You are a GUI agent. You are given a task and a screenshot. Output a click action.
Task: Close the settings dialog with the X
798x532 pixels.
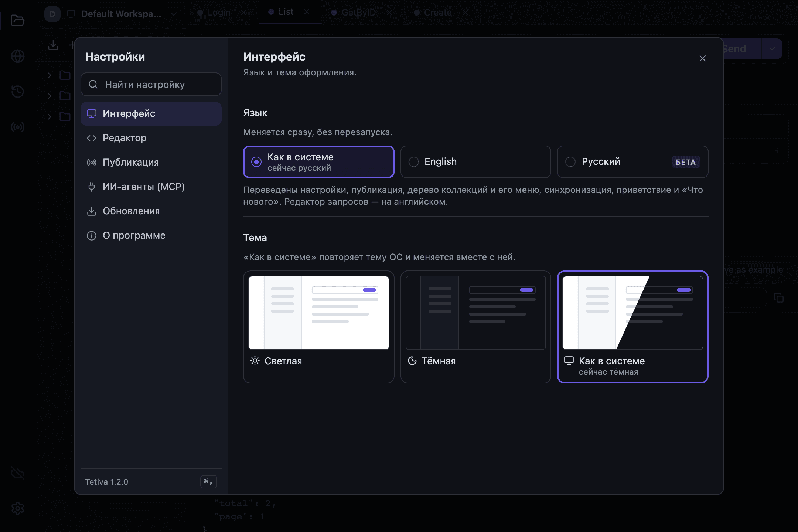[x=703, y=58]
